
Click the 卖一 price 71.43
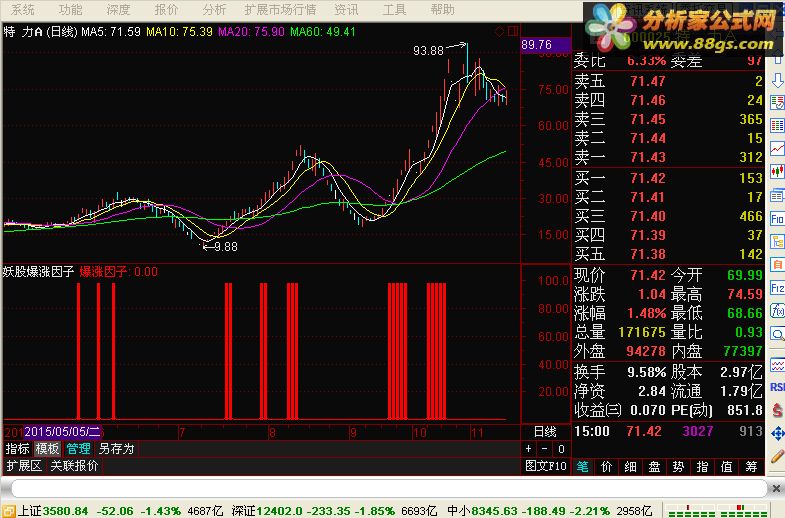[x=648, y=157]
